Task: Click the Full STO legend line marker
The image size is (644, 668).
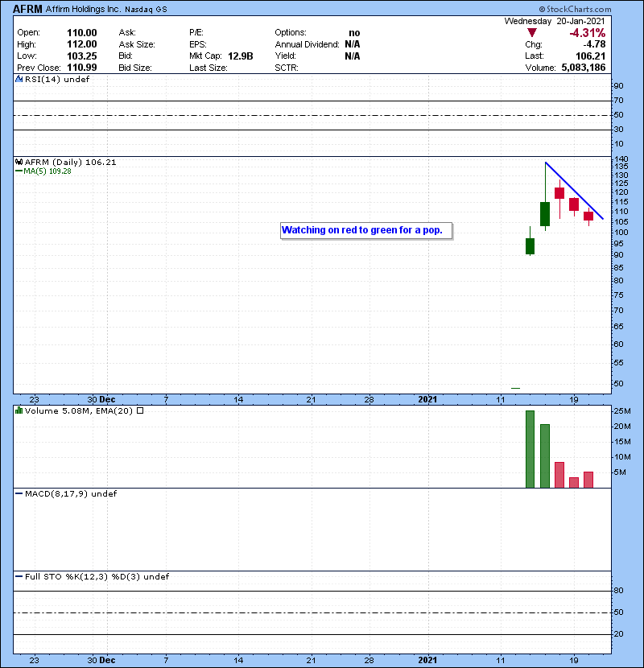Action: point(19,577)
